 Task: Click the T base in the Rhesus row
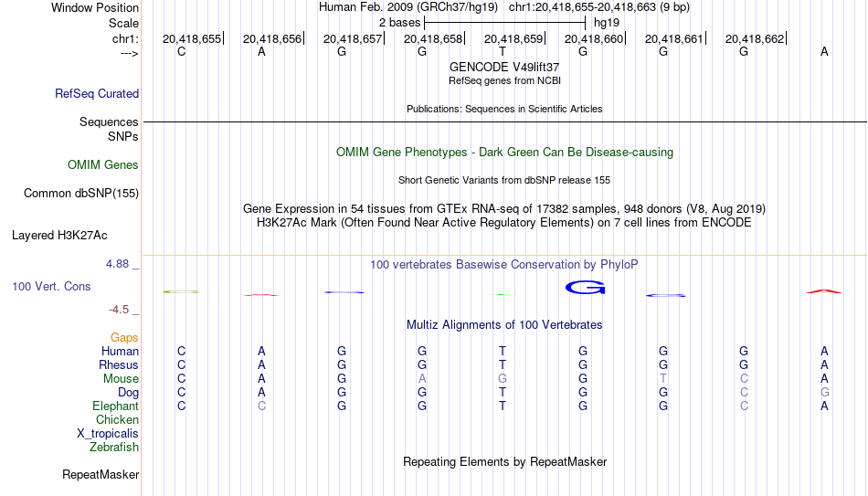pyautogui.click(x=503, y=364)
